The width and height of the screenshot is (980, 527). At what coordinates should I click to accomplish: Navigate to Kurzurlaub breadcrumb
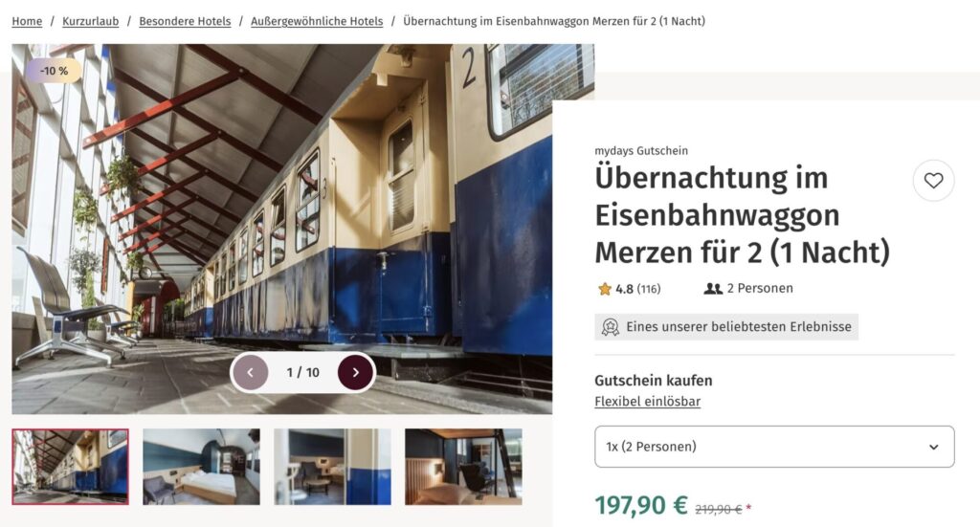91,21
